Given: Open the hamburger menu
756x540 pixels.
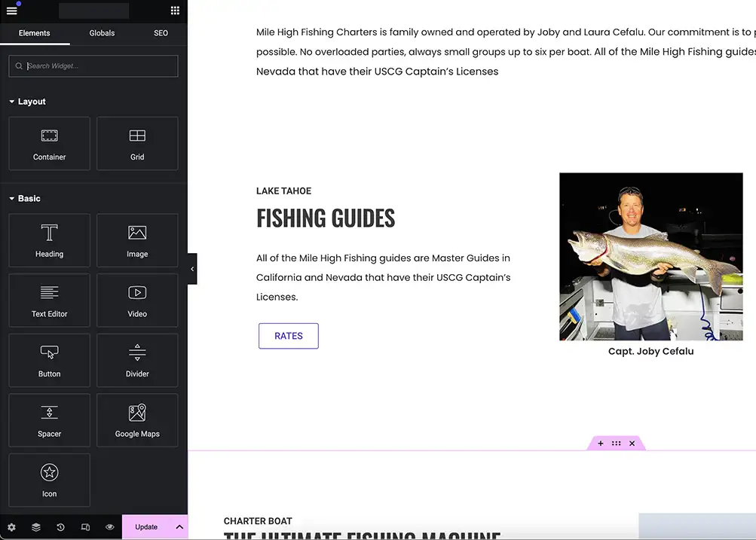Looking at the screenshot, I should pyautogui.click(x=11, y=10).
